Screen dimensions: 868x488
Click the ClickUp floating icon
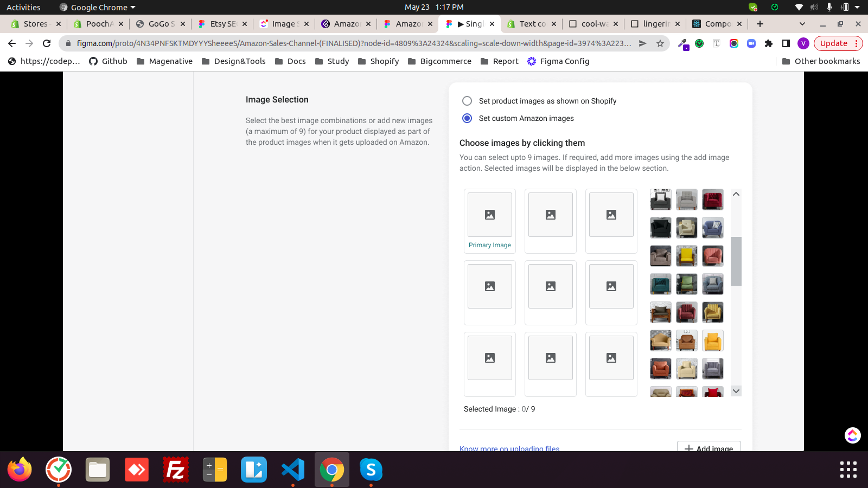(x=852, y=435)
